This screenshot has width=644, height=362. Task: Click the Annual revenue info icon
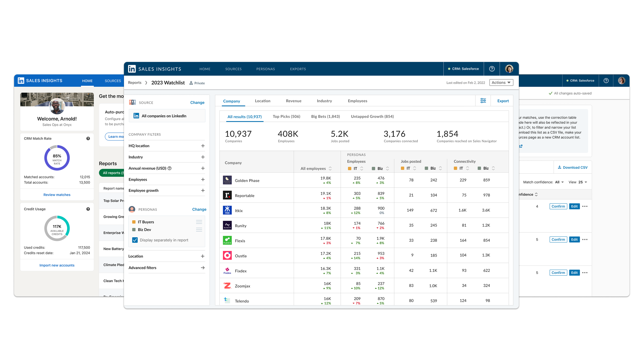tap(169, 168)
